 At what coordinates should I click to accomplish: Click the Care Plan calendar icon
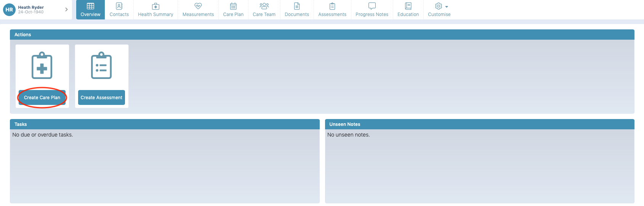233,6
